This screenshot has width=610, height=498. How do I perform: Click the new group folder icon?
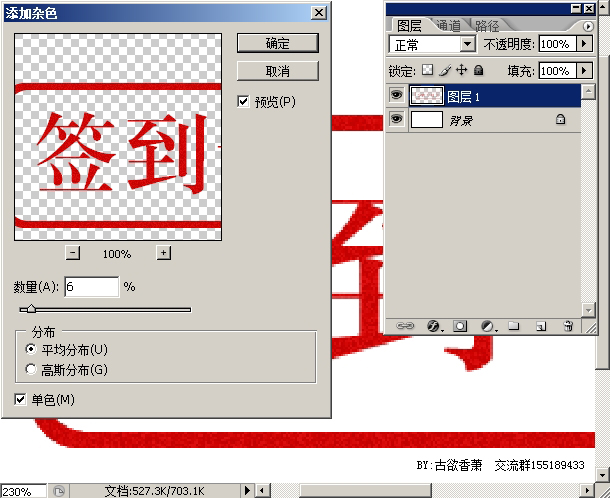click(x=514, y=325)
